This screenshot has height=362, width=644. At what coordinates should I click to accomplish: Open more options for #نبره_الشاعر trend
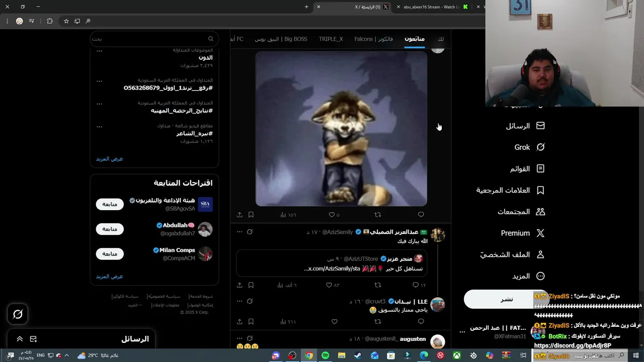(99, 126)
